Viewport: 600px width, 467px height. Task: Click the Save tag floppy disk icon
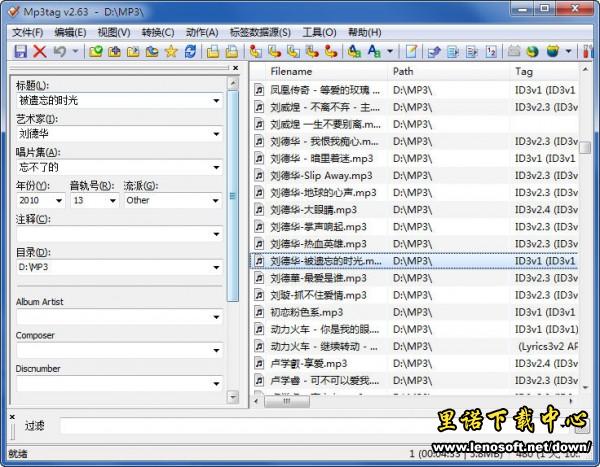(x=21, y=51)
